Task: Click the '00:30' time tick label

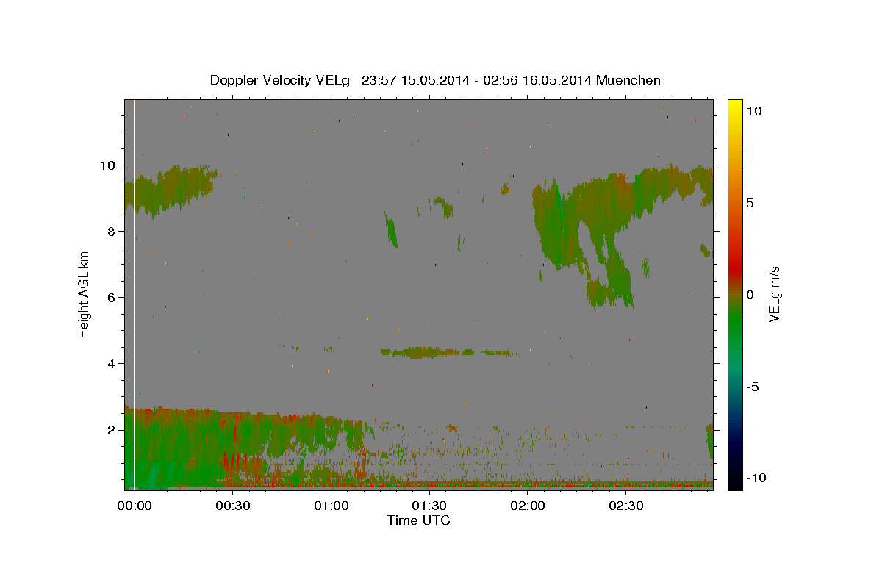Action: pos(233,506)
